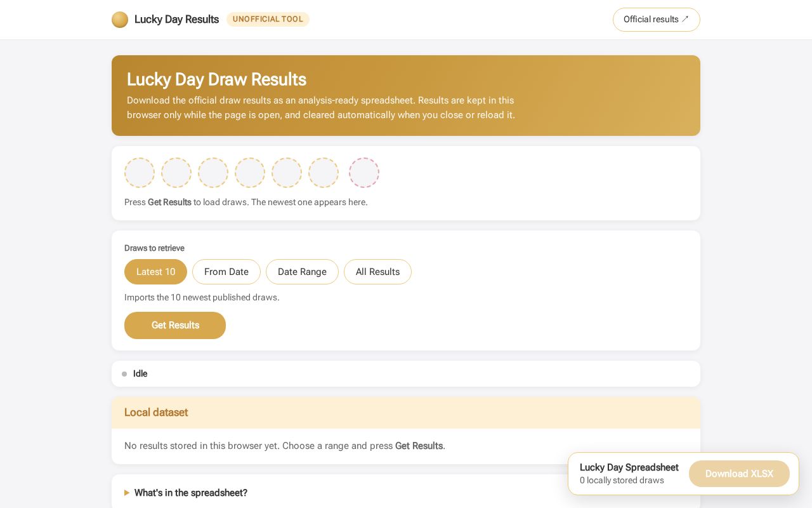Click the Lucky Day Results site title
Image resolution: width=812 pixels, height=508 pixels.
pos(176,20)
